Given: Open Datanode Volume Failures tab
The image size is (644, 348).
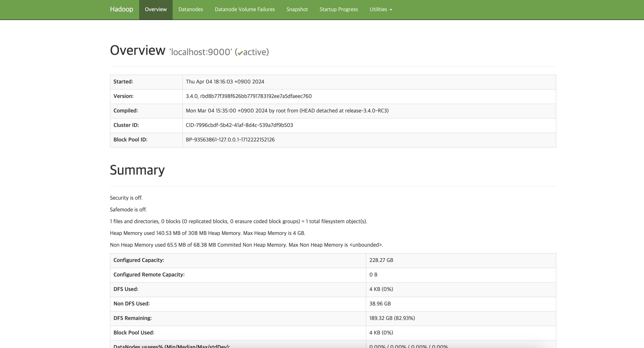Looking at the screenshot, I should tap(244, 10).
